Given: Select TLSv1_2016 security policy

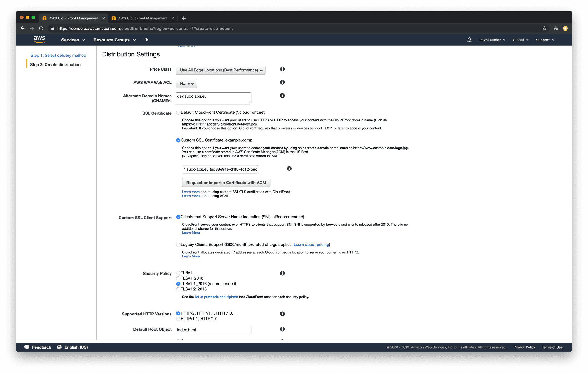Looking at the screenshot, I should pos(178,278).
